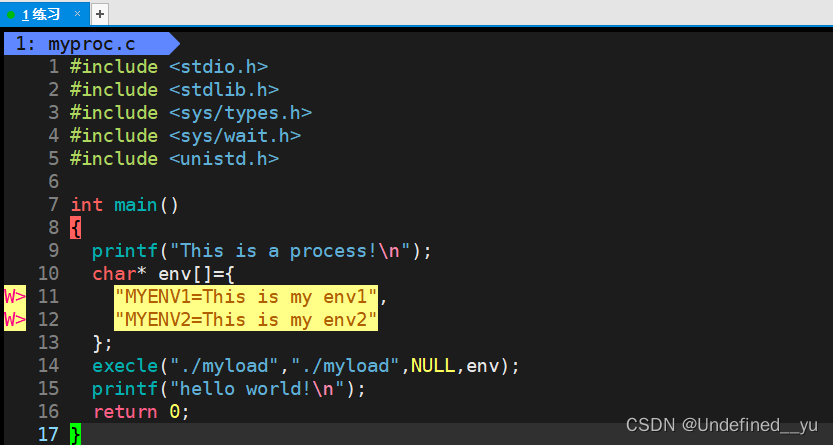Click the highlighted MYENV2 string

246,320
